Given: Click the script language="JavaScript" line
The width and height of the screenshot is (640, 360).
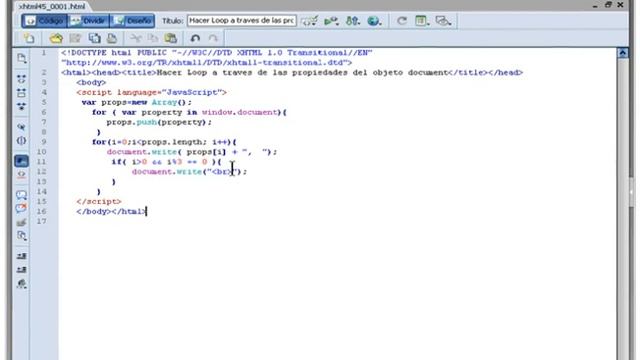Looking at the screenshot, I should pyautogui.click(x=151, y=92).
